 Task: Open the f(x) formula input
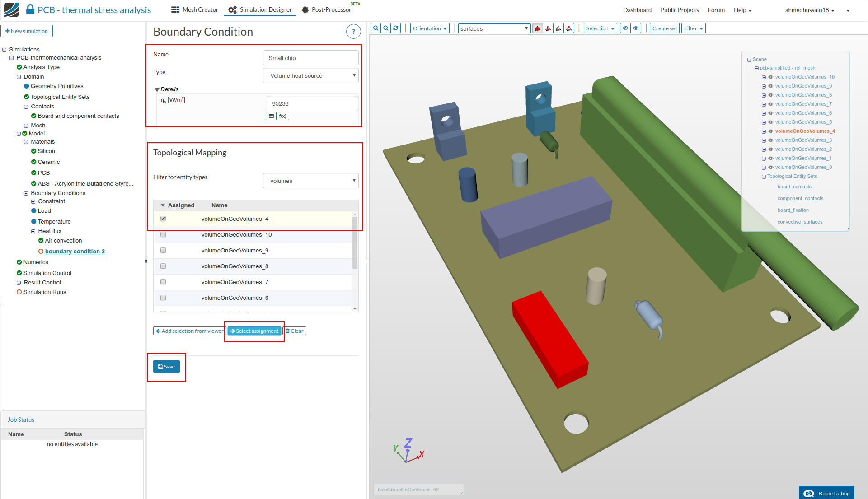tap(283, 116)
